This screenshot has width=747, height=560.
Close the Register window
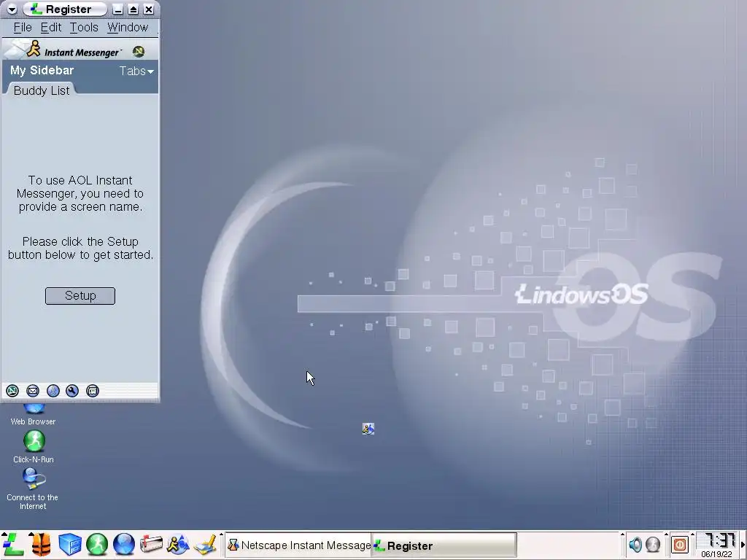(149, 9)
